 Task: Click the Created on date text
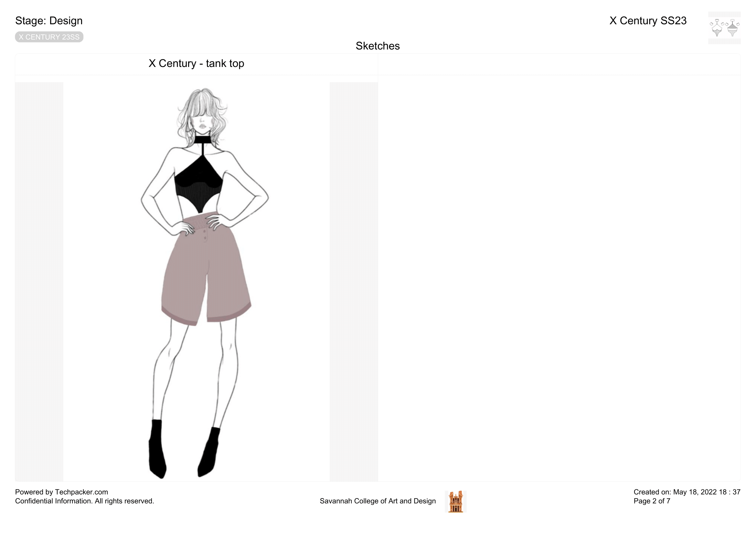click(687, 492)
